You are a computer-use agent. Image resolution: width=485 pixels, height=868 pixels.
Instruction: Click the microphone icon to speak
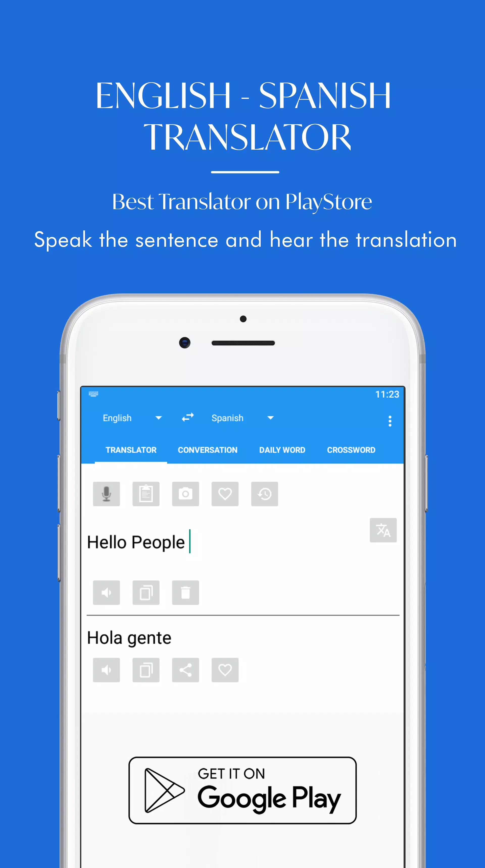(106, 494)
